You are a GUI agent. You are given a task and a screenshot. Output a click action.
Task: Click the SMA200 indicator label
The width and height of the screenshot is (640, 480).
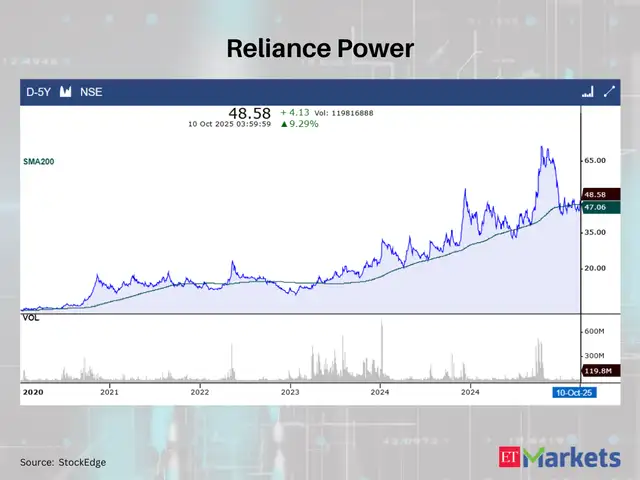tap(38, 160)
